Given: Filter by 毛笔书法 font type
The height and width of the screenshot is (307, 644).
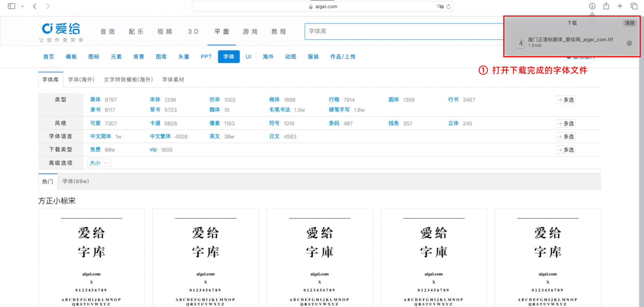Looking at the screenshot, I should (280, 110).
